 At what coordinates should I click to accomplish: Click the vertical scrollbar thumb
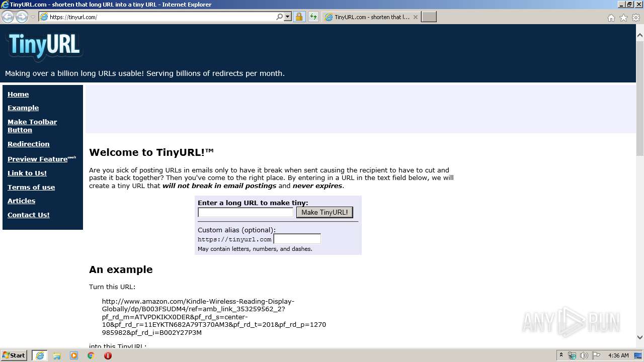(640, 99)
